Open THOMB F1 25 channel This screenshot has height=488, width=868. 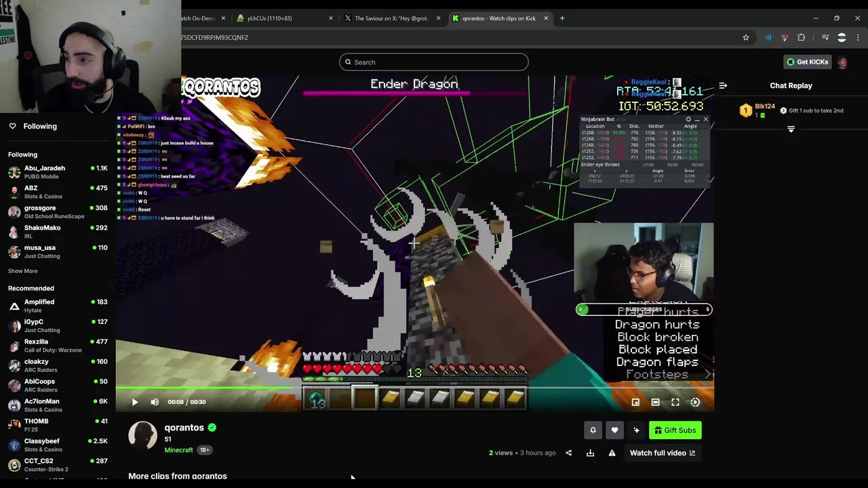pos(58,425)
